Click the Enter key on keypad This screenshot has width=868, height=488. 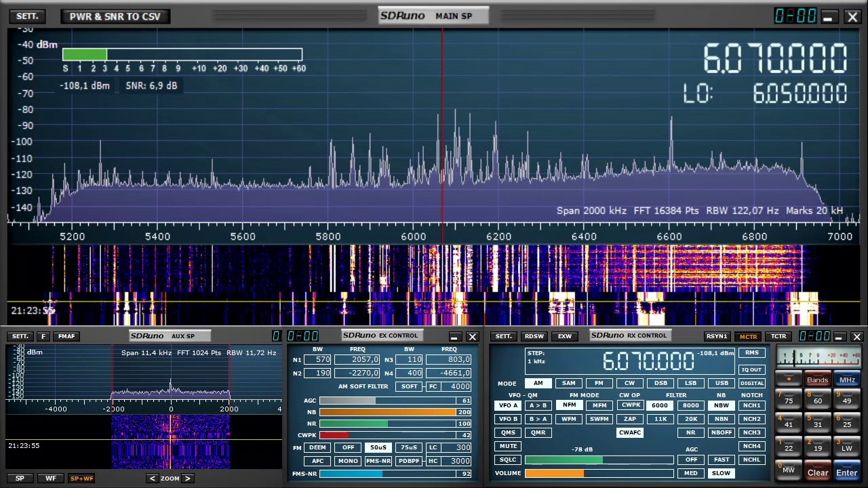(847, 472)
